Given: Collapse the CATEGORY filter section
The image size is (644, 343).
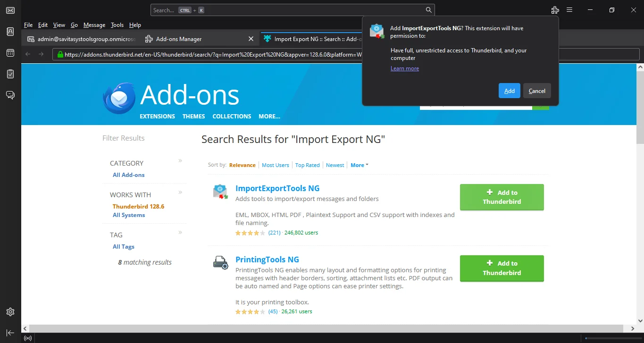Looking at the screenshot, I should [x=180, y=161].
